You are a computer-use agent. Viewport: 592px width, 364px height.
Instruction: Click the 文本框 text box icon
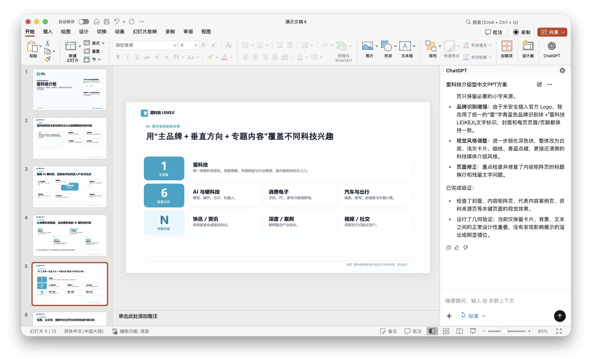pos(405,46)
